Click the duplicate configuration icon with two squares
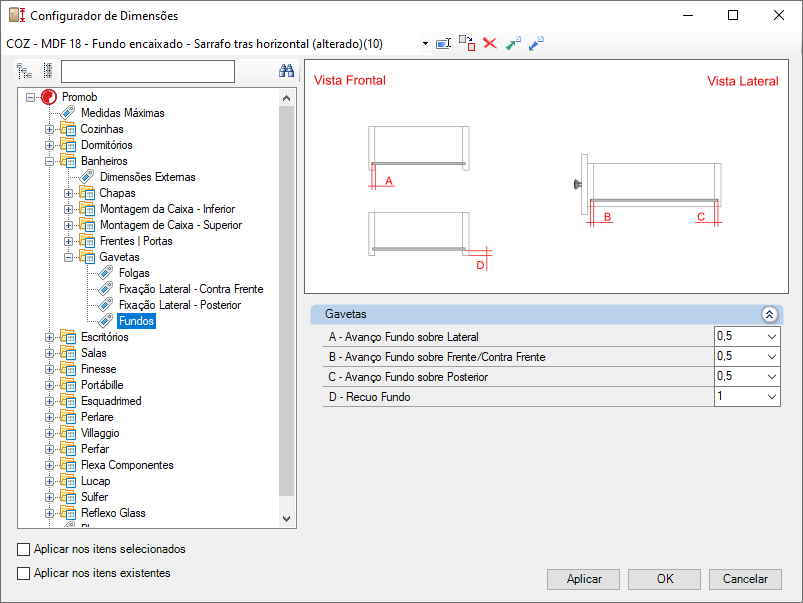This screenshot has width=803, height=603. point(467,44)
